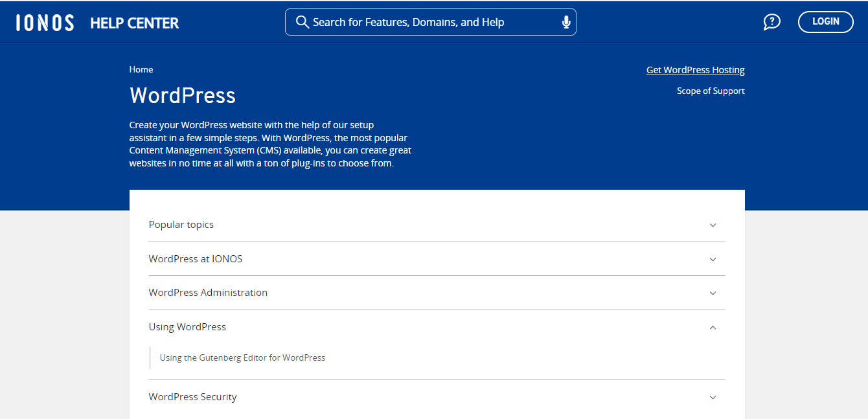Viewport: 868px width, 419px height.
Task: Select the Popular topics section title
Action: 181,225
